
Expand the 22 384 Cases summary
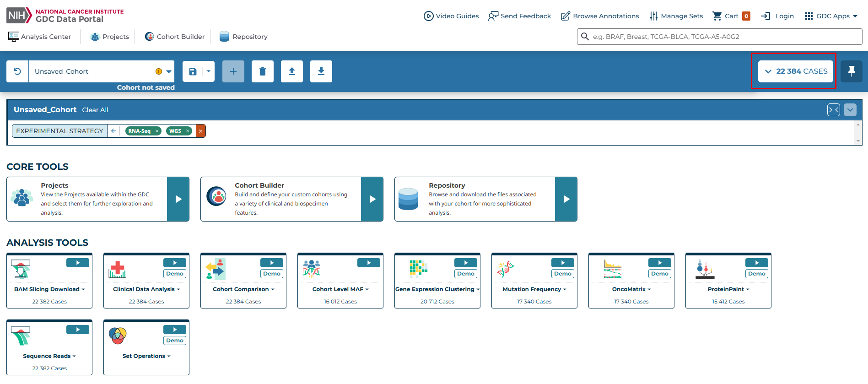pos(796,71)
